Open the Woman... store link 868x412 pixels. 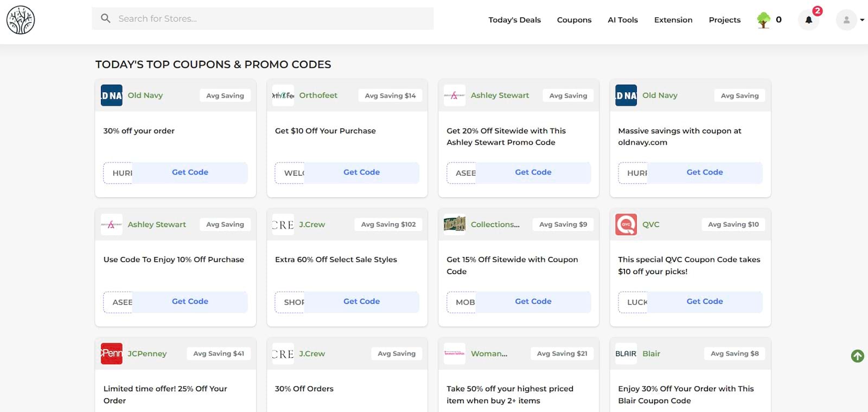click(x=489, y=353)
